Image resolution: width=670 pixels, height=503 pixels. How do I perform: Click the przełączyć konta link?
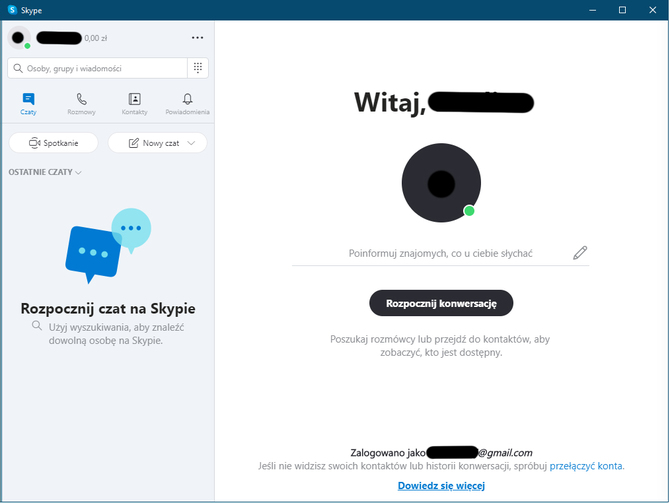pos(586,466)
